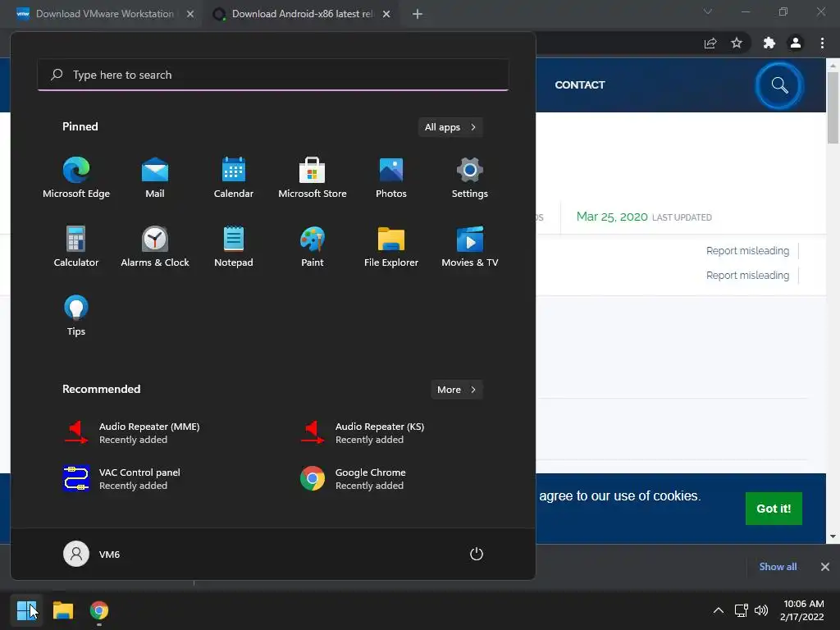
Task: Close the Android-x86 tab
Action: coord(386,14)
